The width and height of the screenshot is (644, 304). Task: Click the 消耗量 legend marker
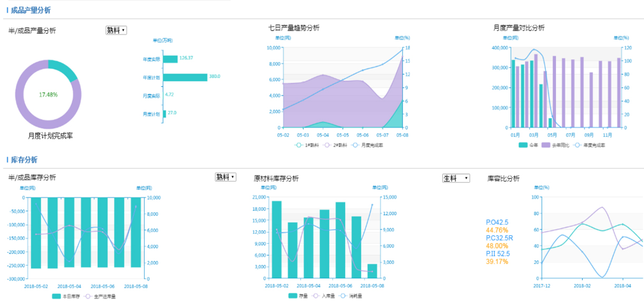click(342, 296)
